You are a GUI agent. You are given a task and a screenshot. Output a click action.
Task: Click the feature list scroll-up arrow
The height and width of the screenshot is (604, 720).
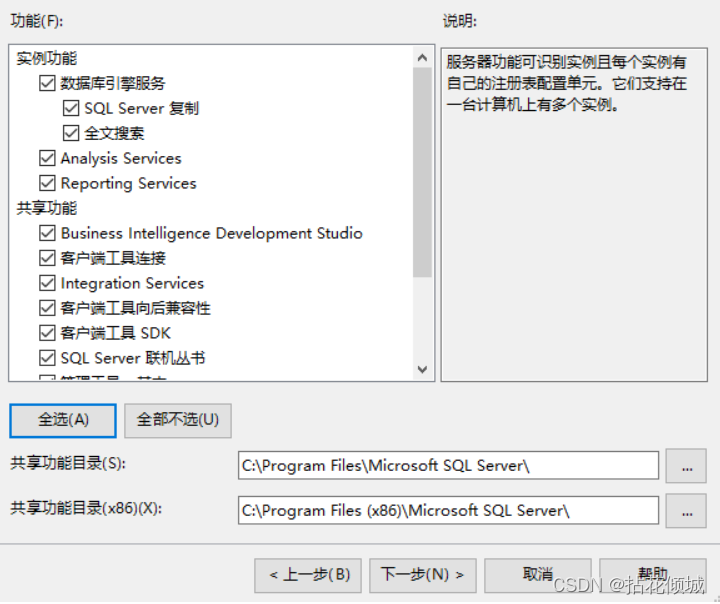[422, 58]
